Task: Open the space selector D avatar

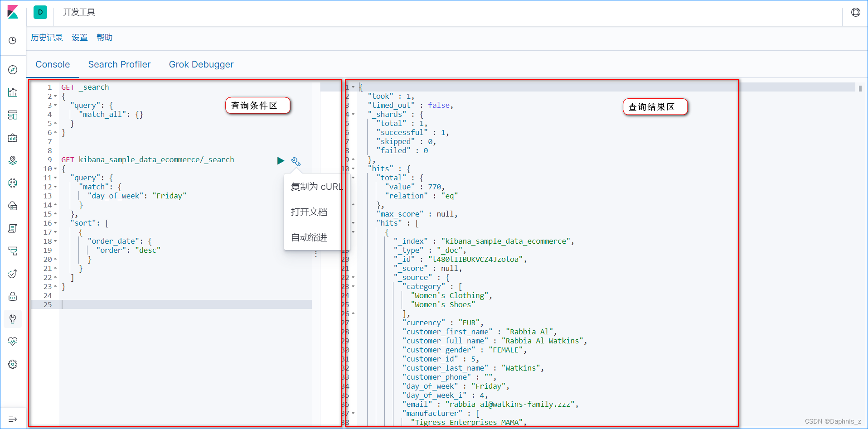Action: [40, 12]
